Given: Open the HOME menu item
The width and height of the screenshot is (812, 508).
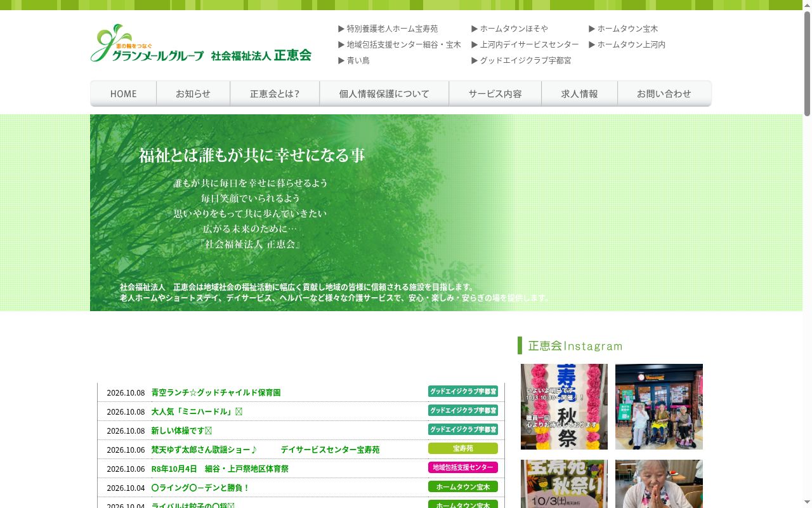Looking at the screenshot, I should point(123,93).
